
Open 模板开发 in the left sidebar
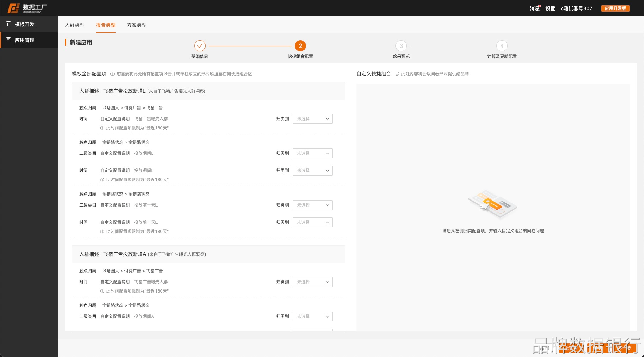pos(29,24)
